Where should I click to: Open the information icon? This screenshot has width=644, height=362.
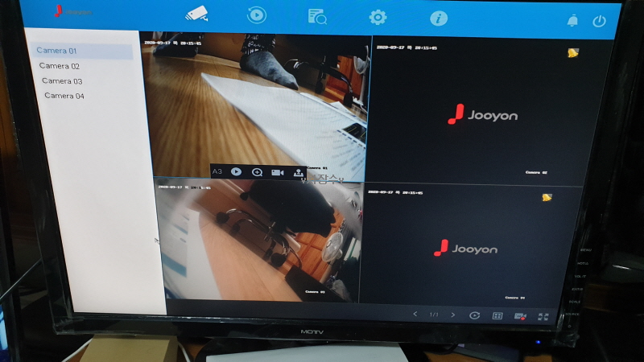[439, 19]
